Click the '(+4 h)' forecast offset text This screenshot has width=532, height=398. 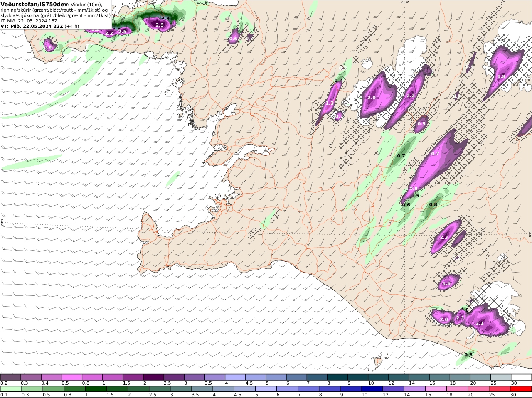(71, 26)
